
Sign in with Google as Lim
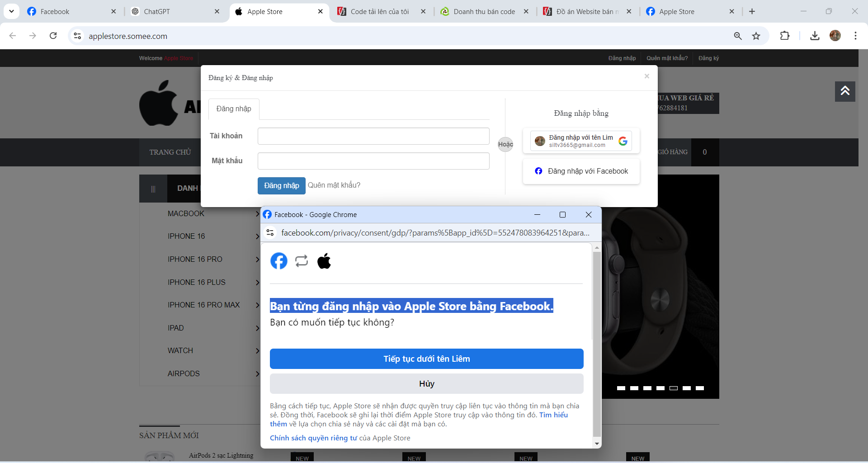tap(581, 141)
